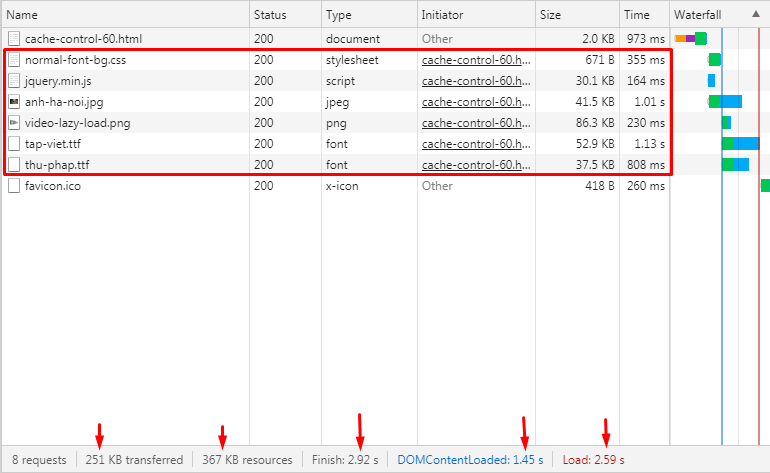Click the DOMContentLoaded time in status bar

point(470,460)
